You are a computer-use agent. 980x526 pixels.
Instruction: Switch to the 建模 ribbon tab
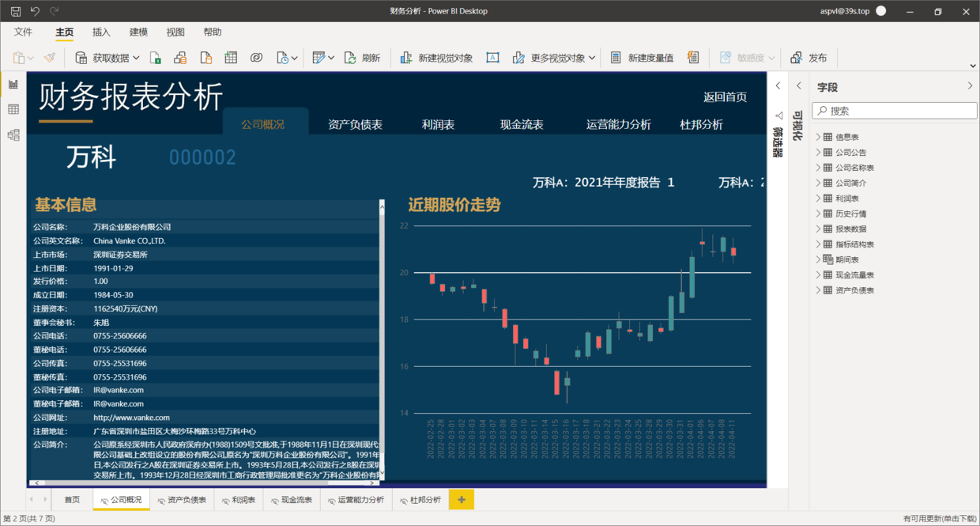138,32
